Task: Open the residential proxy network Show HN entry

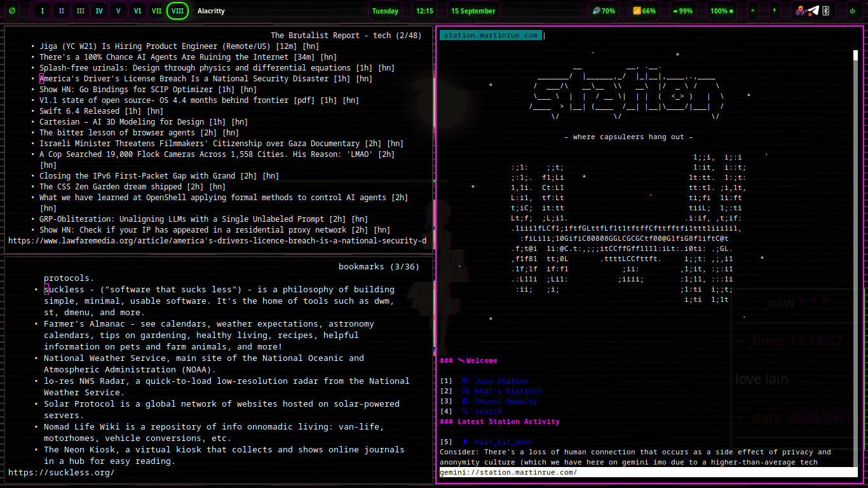Action: pos(215,230)
